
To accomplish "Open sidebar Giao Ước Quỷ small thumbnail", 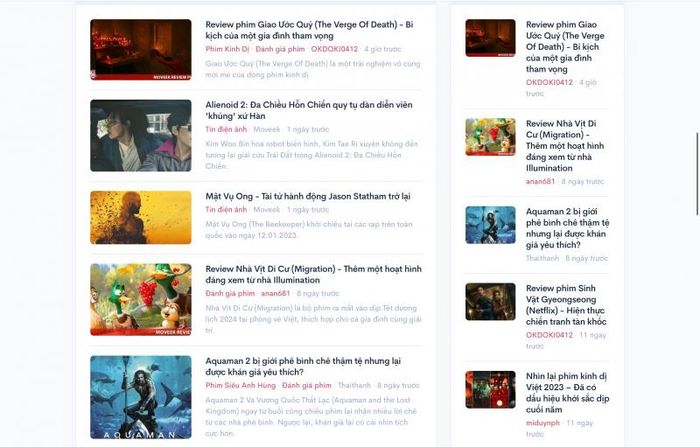I will [x=490, y=38].
